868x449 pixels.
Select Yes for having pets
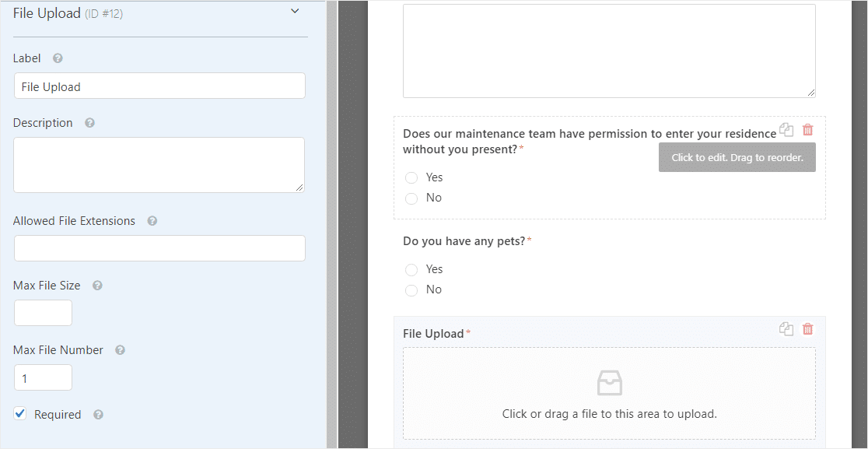coord(411,269)
